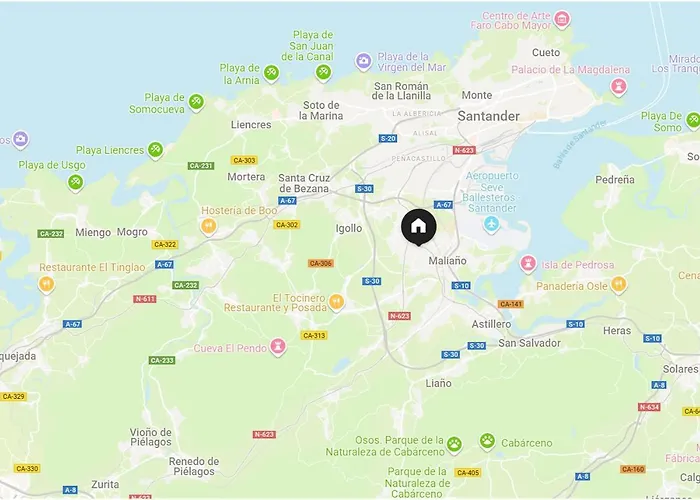The image size is (700, 500).
Task: Click the Centro de Arte Faro Cabo Mayor museum icon
Action: 562,19
